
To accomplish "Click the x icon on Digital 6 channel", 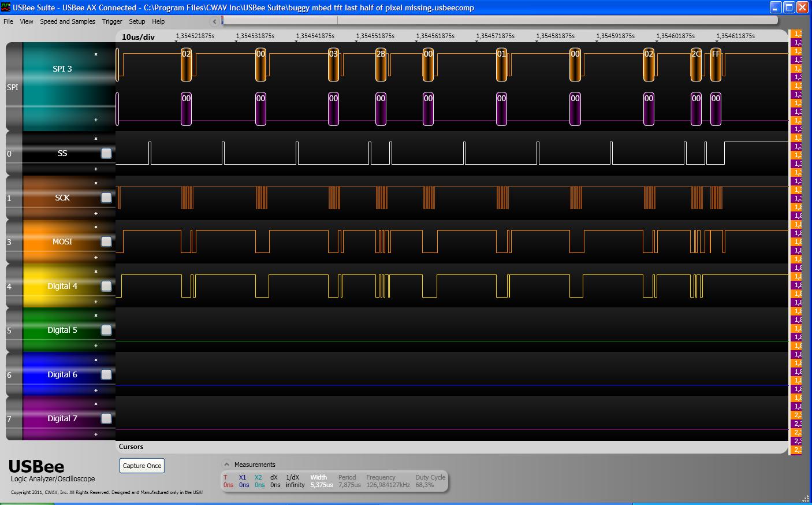I will coord(96,360).
